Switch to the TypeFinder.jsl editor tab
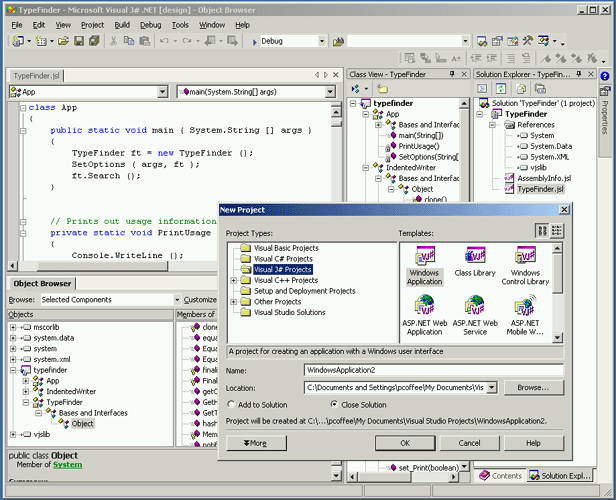 [36, 76]
